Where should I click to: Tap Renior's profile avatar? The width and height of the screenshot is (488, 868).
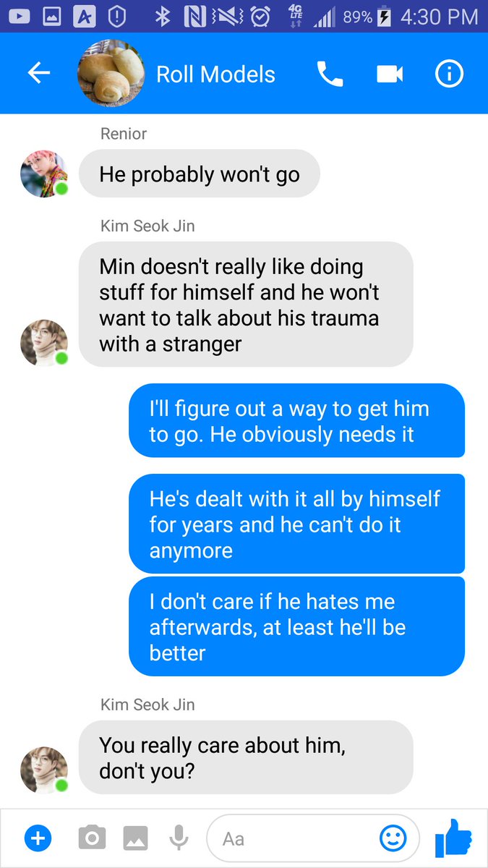pyautogui.click(x=44, y=174)
